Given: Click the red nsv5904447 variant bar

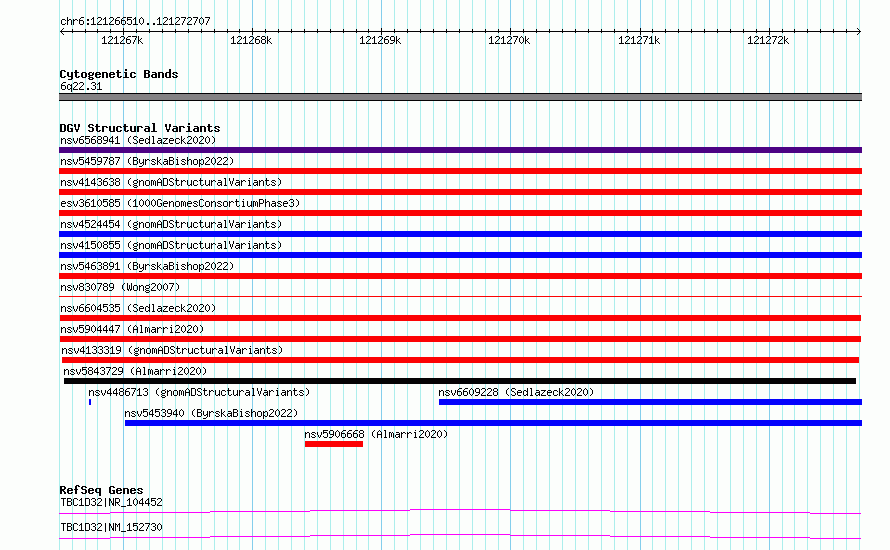Looking at the screenshot, I should coord(460,339).
